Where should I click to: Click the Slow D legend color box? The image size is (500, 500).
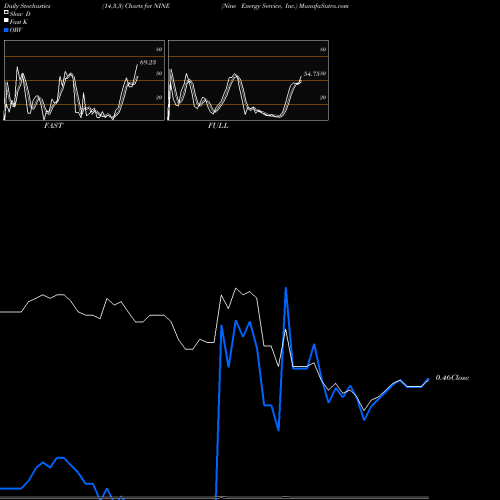[x=6, y=12]
